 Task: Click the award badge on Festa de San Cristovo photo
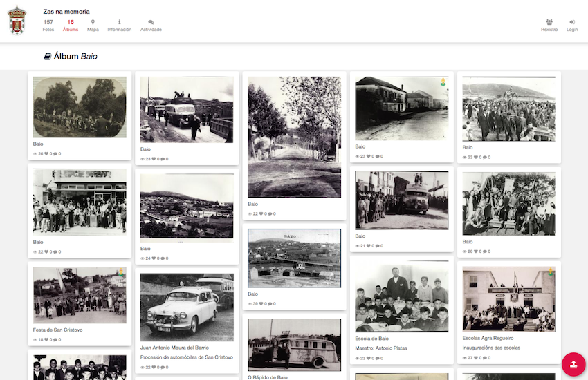point(120,272)
